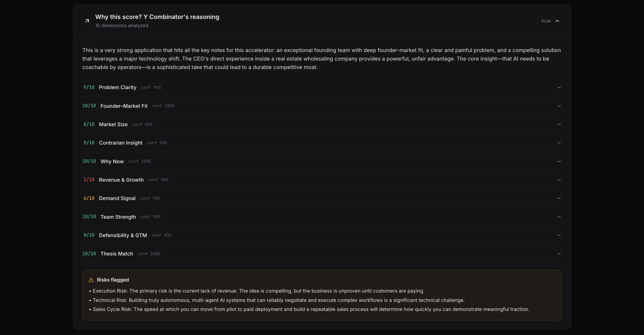Expand the Revenue & Growth chevron
The height and width of the screenshot is (335, 644).
(x=559, y=180)
